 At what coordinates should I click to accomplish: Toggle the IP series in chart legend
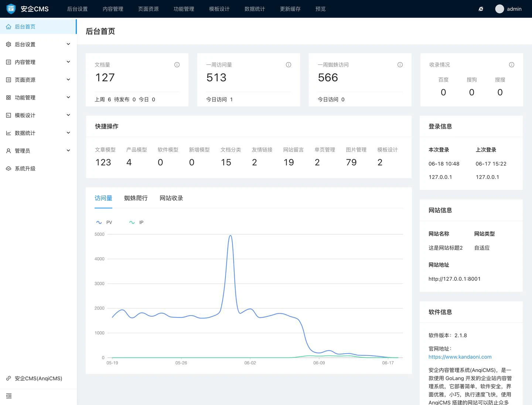137,222
